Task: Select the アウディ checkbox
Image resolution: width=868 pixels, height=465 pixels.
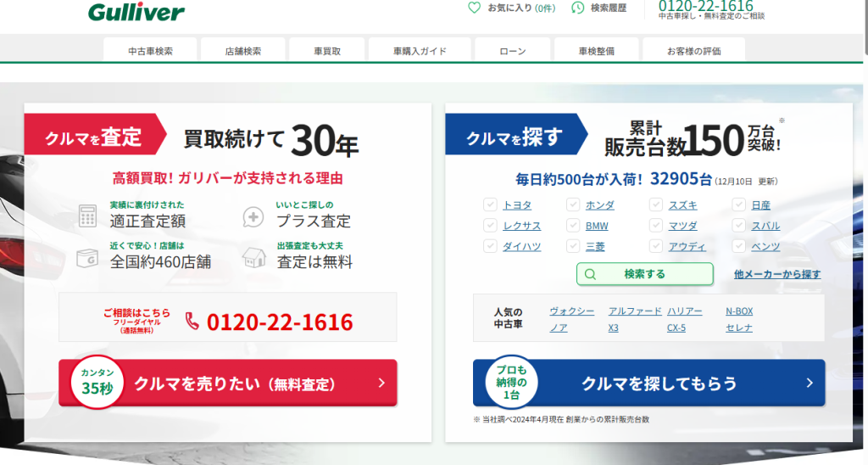Action: [656, 246]
